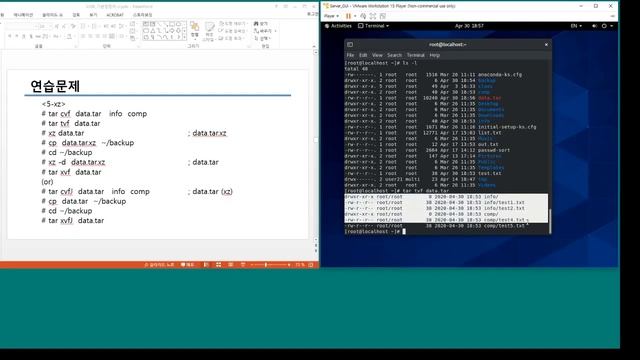
Task: Open the Terminal app menu in GNOME top bar
Action: coord(373,26)
